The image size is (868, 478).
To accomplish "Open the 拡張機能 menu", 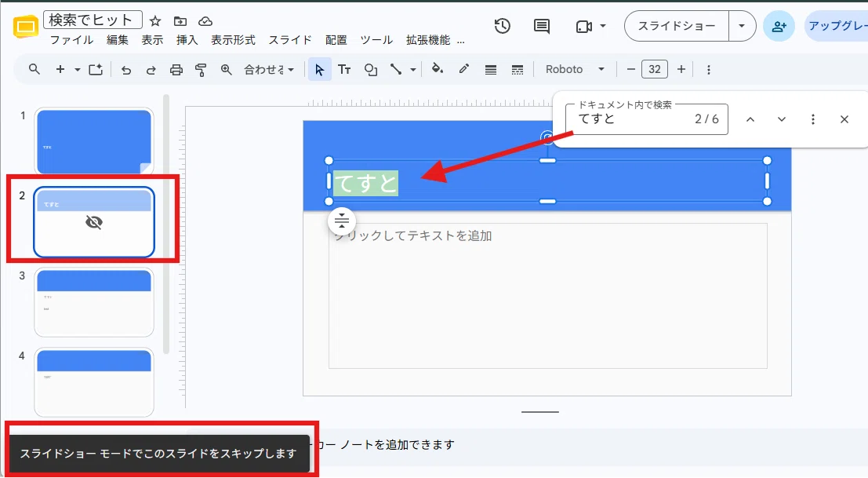I will [428, 40].
